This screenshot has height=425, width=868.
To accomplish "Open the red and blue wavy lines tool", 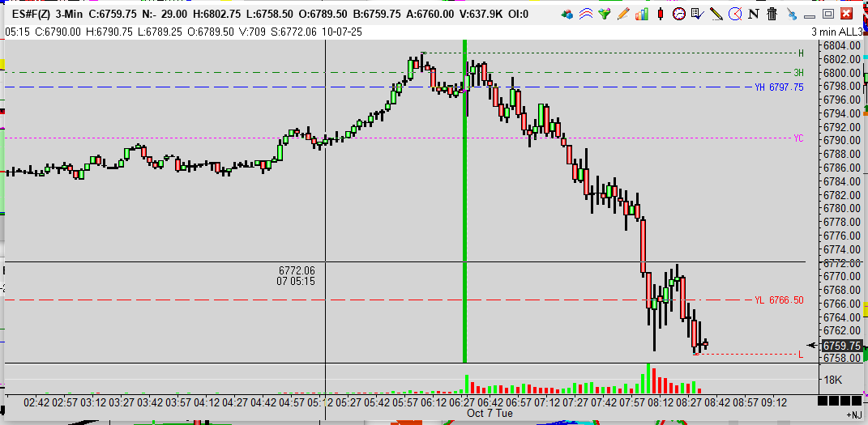I will tap(586, 14).
